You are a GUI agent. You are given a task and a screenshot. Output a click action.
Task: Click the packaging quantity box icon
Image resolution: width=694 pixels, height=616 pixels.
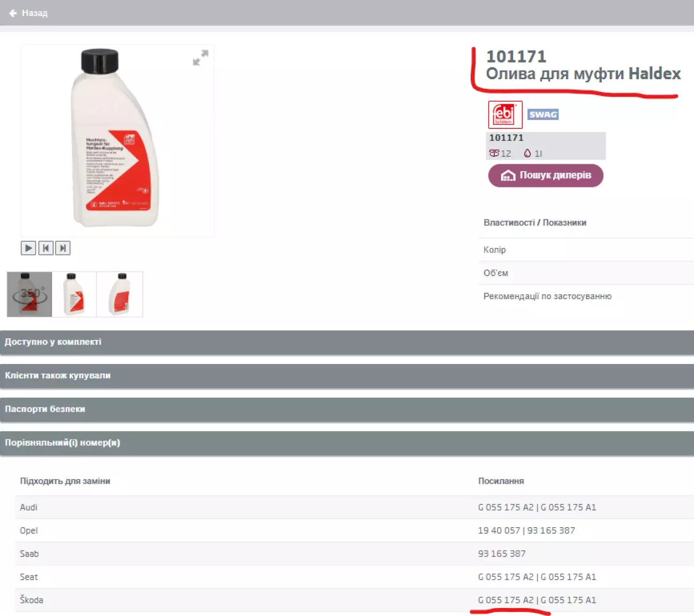point(494,154)
